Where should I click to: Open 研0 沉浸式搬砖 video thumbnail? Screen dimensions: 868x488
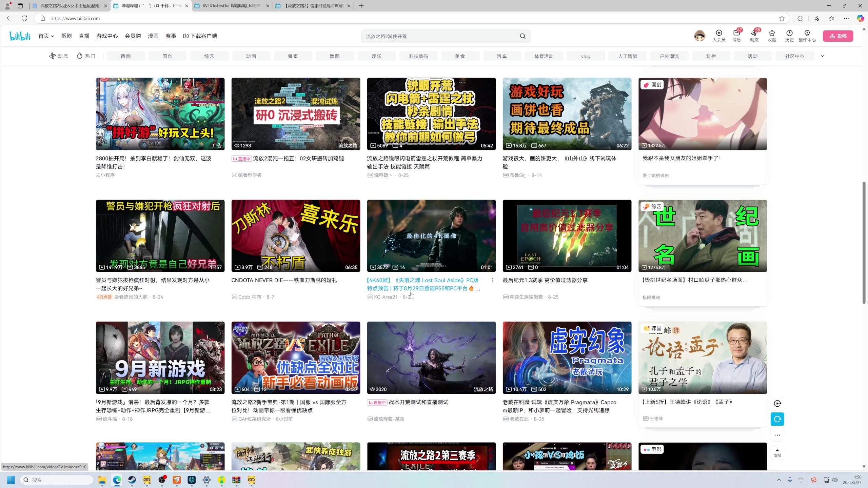pyautogui.click(x=296, y=114)
